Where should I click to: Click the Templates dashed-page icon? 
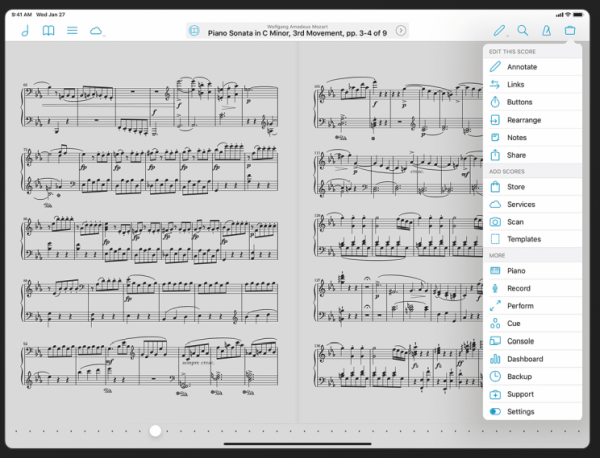[x=495, y=239]
